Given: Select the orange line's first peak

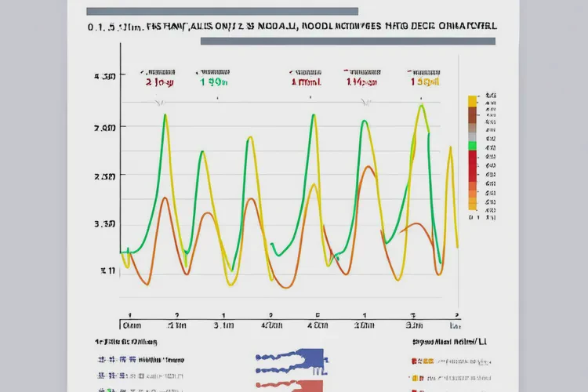Looking at the screenshot, I should pos(164,198).
